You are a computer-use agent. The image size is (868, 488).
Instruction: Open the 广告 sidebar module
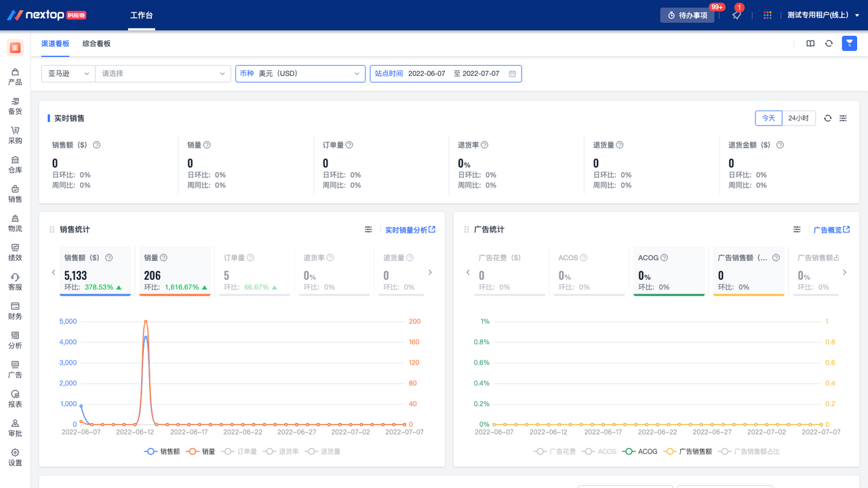click(15, 369)
